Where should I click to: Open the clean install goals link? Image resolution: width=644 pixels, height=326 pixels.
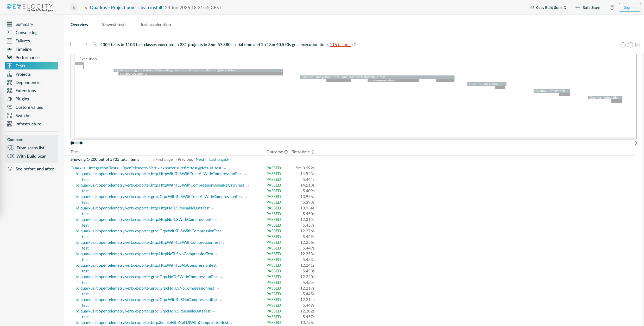point(150,8)
